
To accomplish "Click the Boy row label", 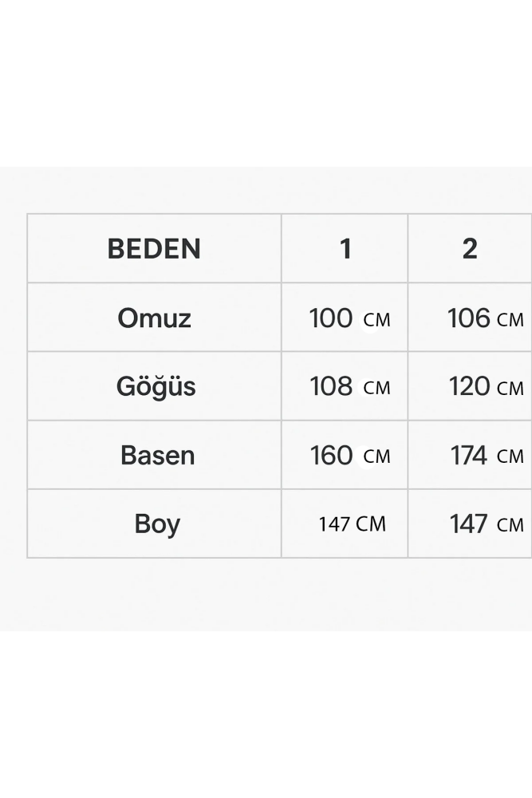I will 157,524.
